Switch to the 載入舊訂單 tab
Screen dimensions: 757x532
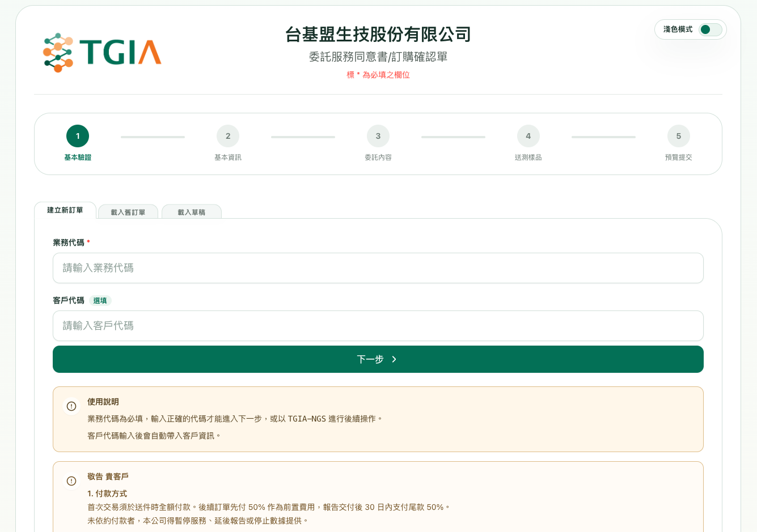tap(128, 212)
